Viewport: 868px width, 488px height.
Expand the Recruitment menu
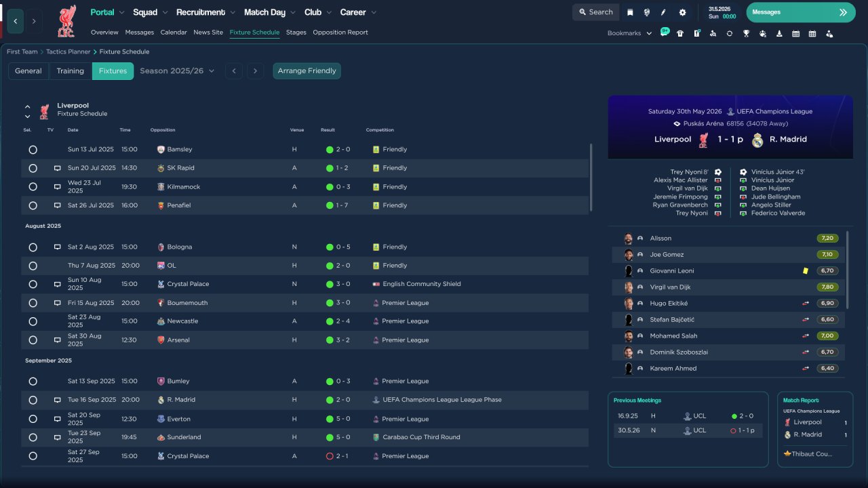point(205,12)
